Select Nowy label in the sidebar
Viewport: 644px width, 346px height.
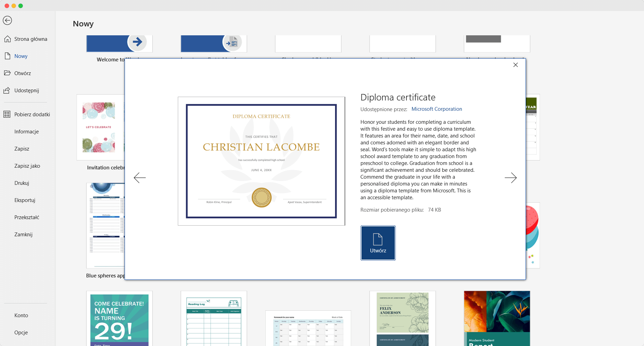(x=21, y=56)
